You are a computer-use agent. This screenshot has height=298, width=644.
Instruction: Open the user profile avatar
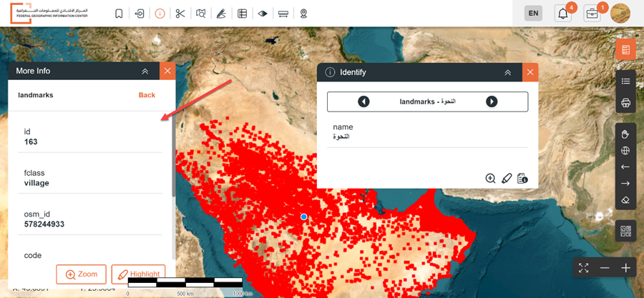[x=620, y=13]
